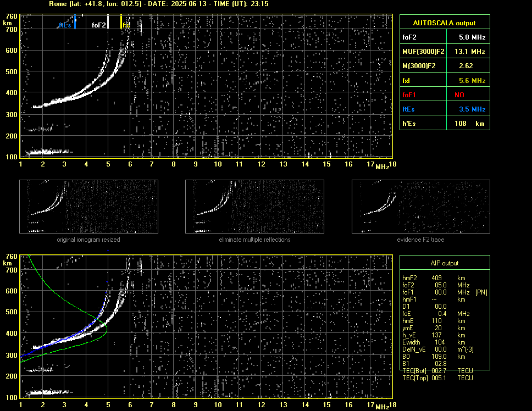This screenshot has height=411, width=532.
Task: Click the B1 value '02.8' in AIP output
Action: tap(440, 364)
